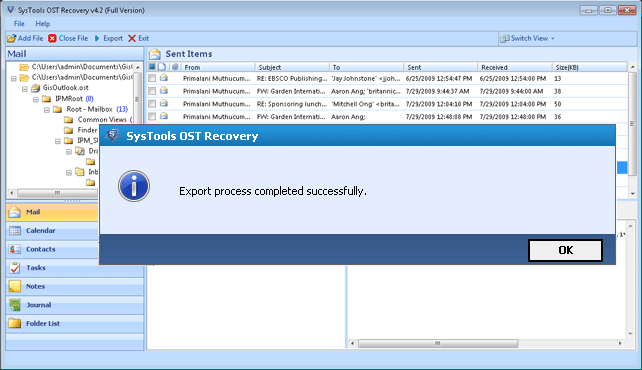This screenshot has height=370, width=642.
Task: Click recipient 'Aaron Ang;' in 12:48:08 PM row
Action: [348, 117]
